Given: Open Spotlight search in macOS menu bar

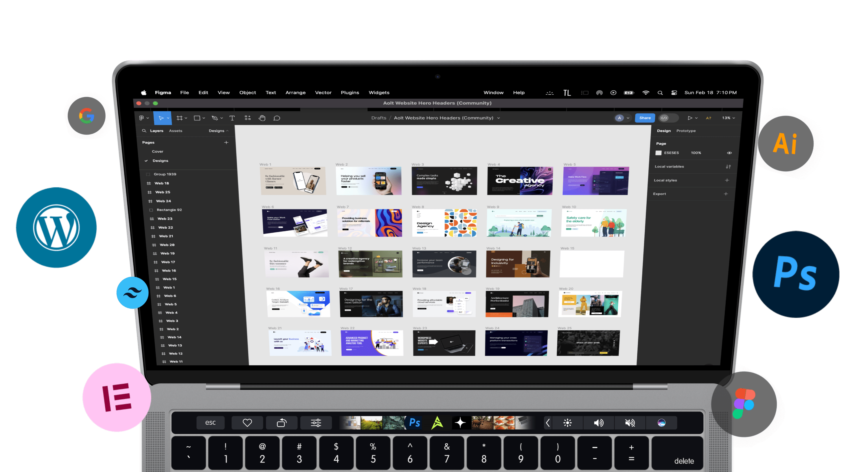Looking at the screenshot, I should pos(660,93).
